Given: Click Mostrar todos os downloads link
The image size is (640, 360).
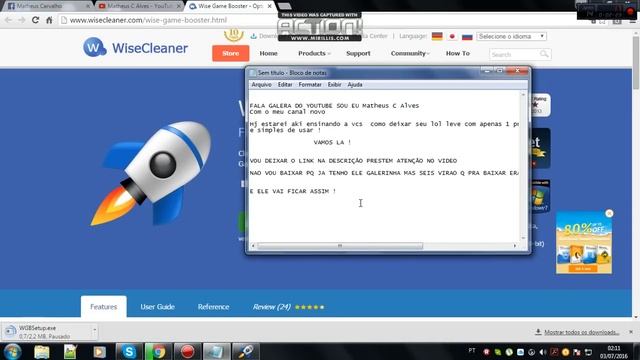Looking at the screenshot, I should 581,332.
